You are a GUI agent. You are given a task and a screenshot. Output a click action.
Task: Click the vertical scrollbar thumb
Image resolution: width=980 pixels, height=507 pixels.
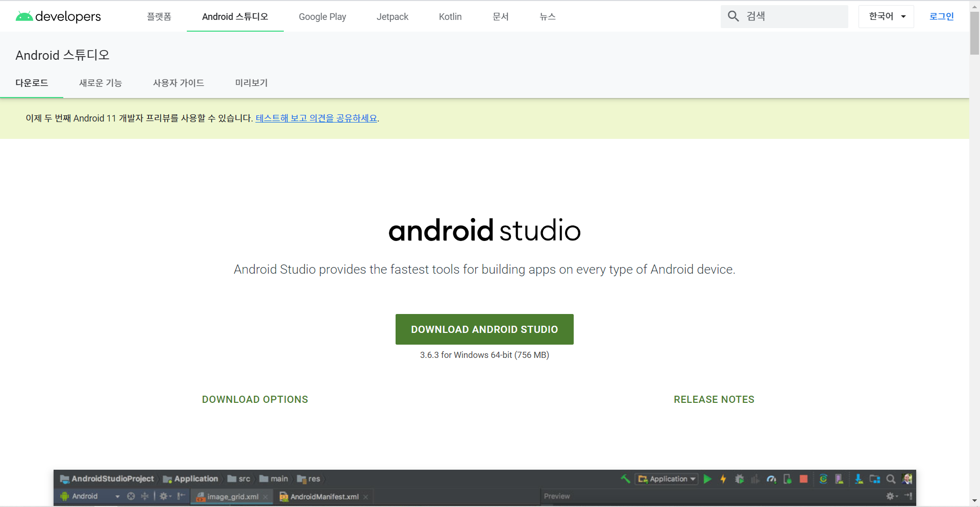(x=974, y=33)
